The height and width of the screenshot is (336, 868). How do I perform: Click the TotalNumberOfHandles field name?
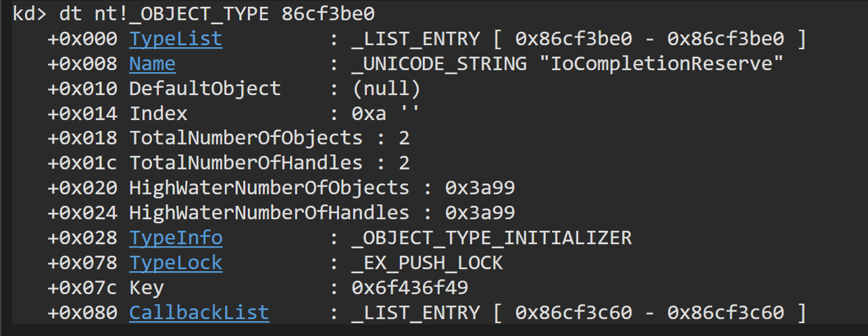click(246, 163)
